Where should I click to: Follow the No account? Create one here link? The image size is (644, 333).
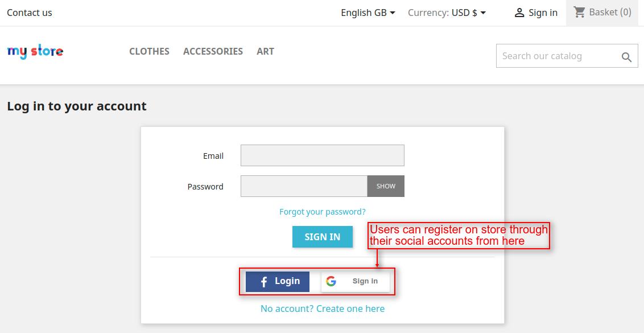(x=323, y=309)
